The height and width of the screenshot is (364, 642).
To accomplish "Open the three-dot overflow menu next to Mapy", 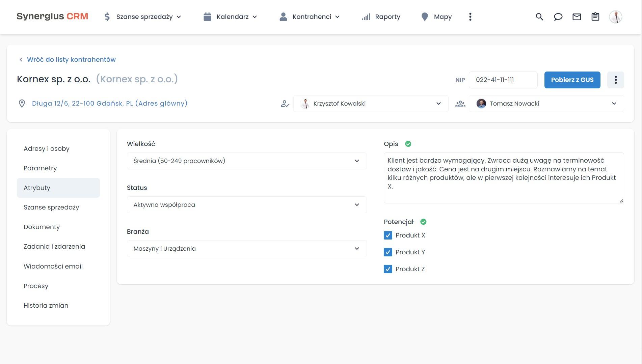I will [470, 17].
